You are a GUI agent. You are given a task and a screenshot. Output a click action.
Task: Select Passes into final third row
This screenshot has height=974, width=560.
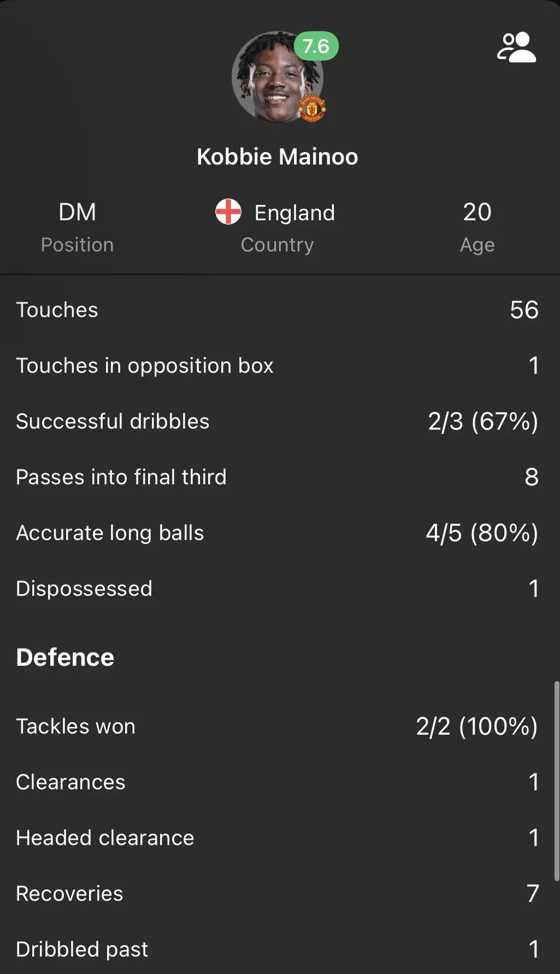pos(280,477)
